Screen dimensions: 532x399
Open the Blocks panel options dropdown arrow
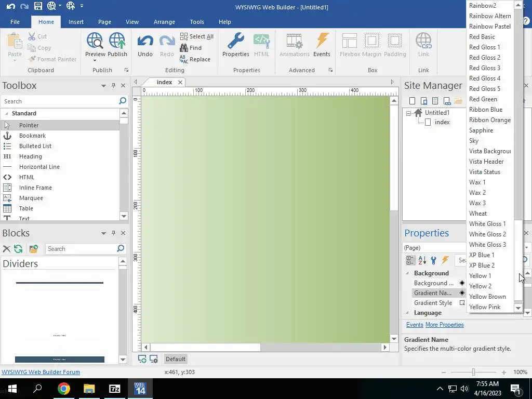click(x=103, y=233)
